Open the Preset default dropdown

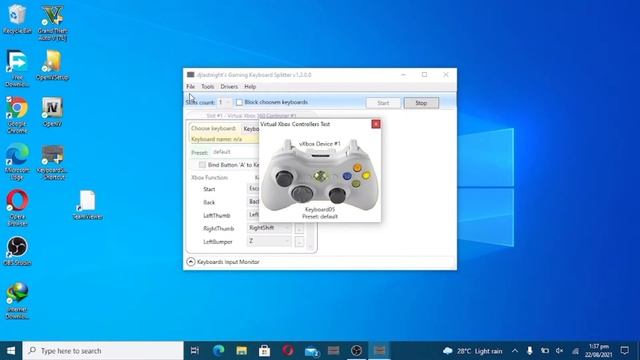(x=235, y=152)
